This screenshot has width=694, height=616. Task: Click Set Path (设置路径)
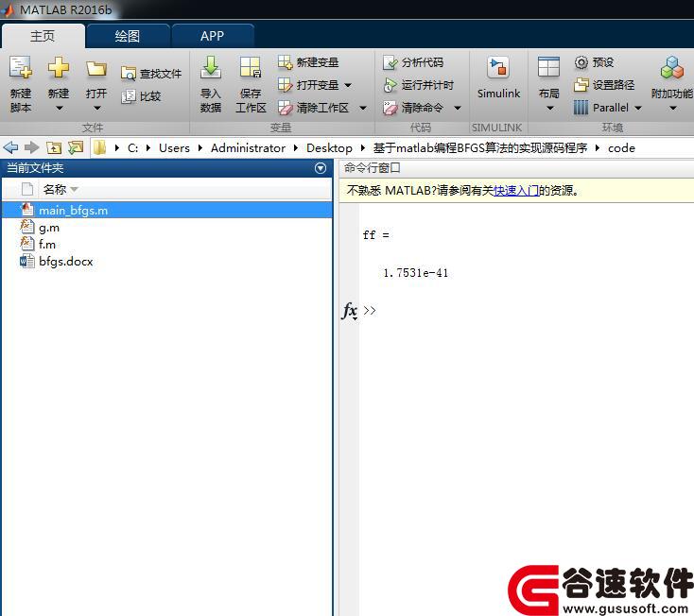(x=604, y=84)
